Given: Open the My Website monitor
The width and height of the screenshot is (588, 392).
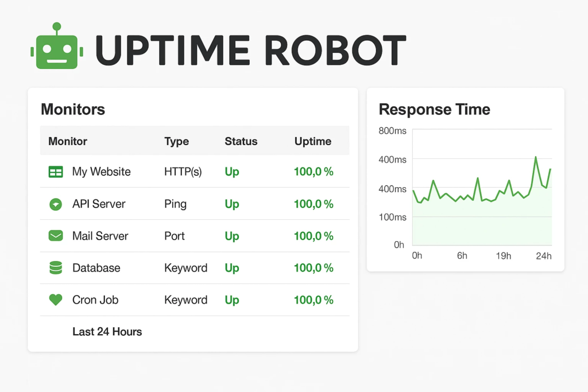Looking at the screenshot, I should coord(101,172).
